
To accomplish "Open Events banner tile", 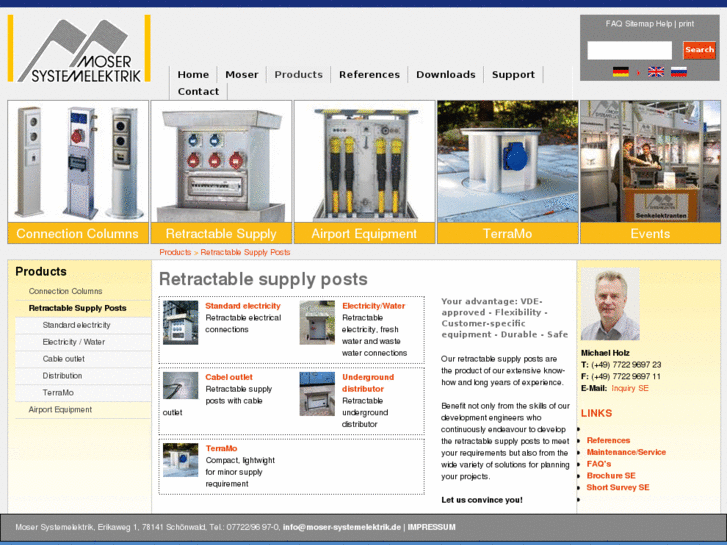I will coord(650,172).
